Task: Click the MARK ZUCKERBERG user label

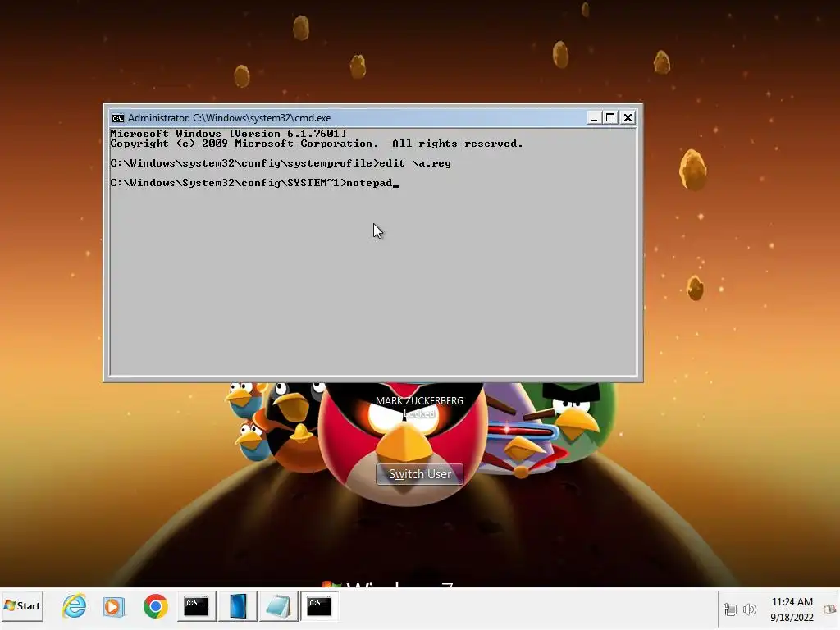Action: (x=419, y=400)
